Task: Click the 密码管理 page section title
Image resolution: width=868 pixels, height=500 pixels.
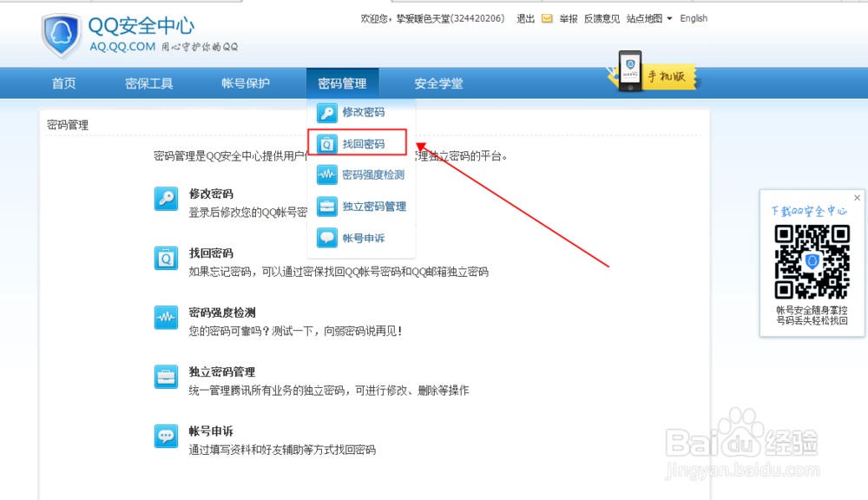Action: tap(68, 125)
